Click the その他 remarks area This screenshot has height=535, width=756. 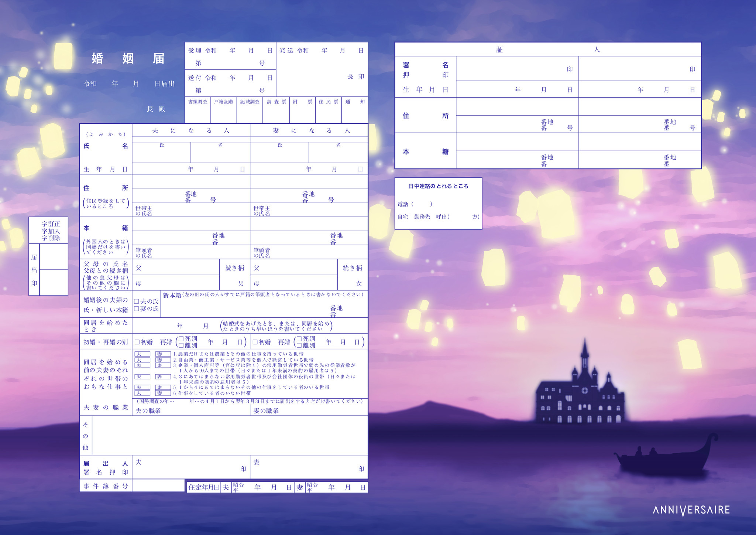tap(230, 436)
